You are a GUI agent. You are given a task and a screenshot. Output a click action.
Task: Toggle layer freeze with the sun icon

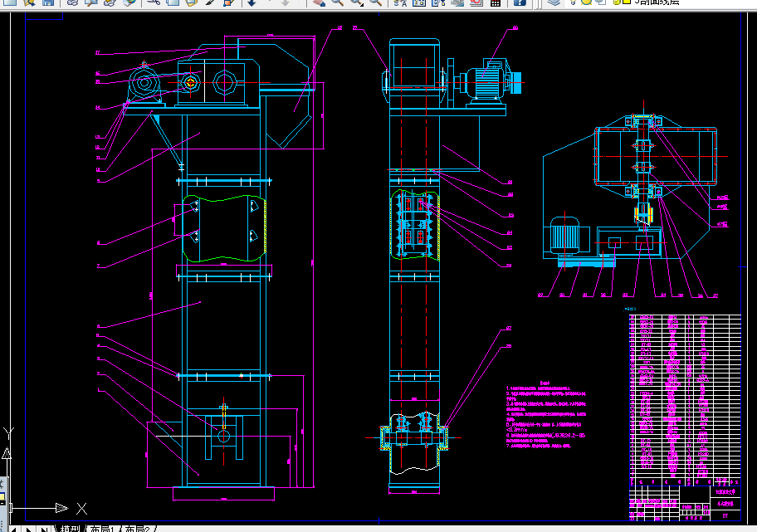[x=586, y=2]
